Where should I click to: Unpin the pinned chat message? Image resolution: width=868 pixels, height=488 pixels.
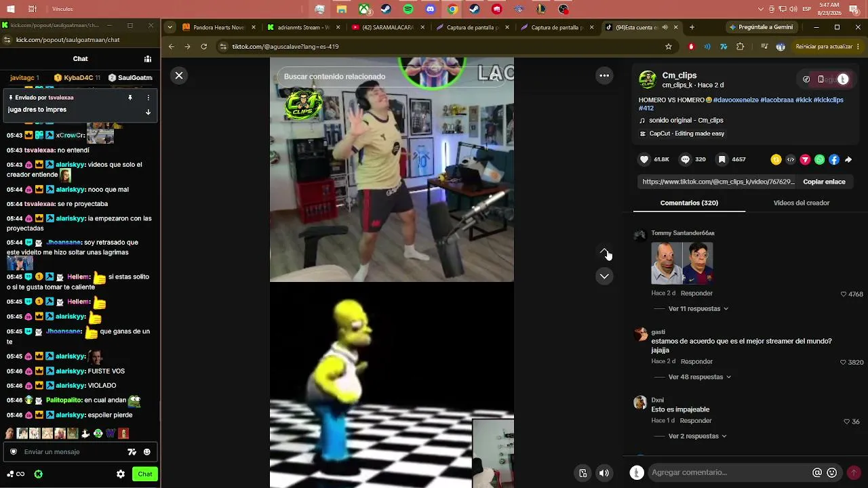click(x=130, y=98)
